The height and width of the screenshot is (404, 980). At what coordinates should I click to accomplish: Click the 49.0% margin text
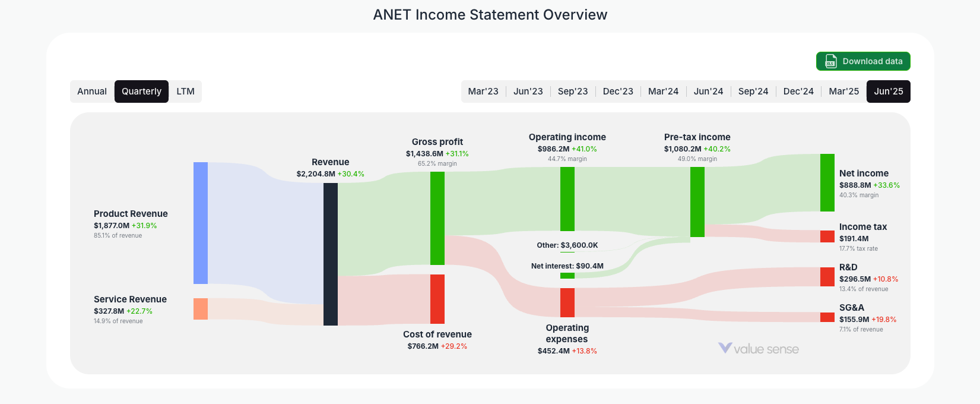click(697, 159)
